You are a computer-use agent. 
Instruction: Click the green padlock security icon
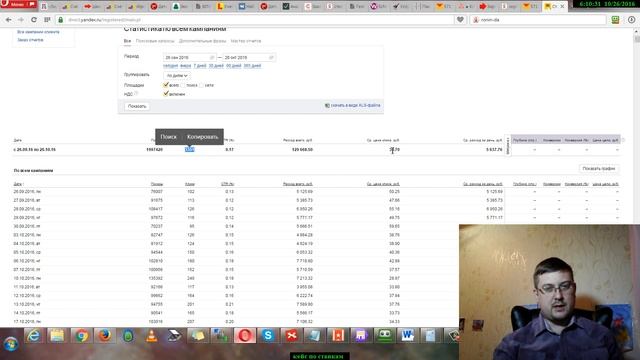(61, 20)
